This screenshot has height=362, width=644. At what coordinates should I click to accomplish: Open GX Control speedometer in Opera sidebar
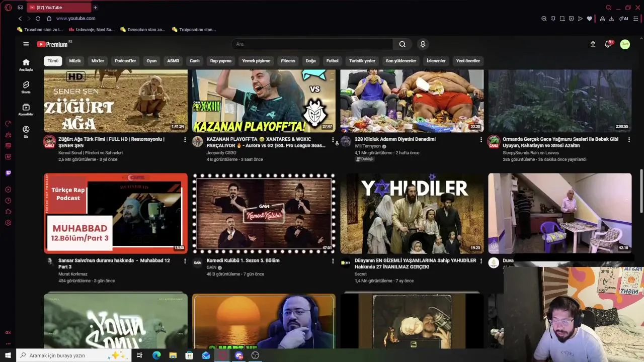coord(8,123)
